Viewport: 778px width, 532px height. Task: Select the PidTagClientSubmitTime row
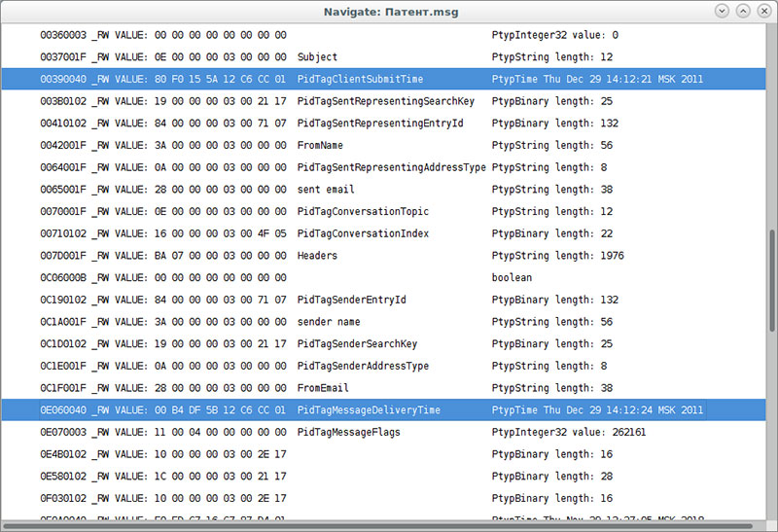(360, 79)
